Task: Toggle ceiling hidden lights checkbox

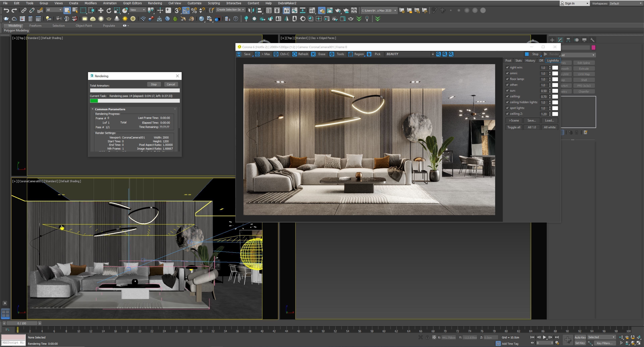Action: 507,102
